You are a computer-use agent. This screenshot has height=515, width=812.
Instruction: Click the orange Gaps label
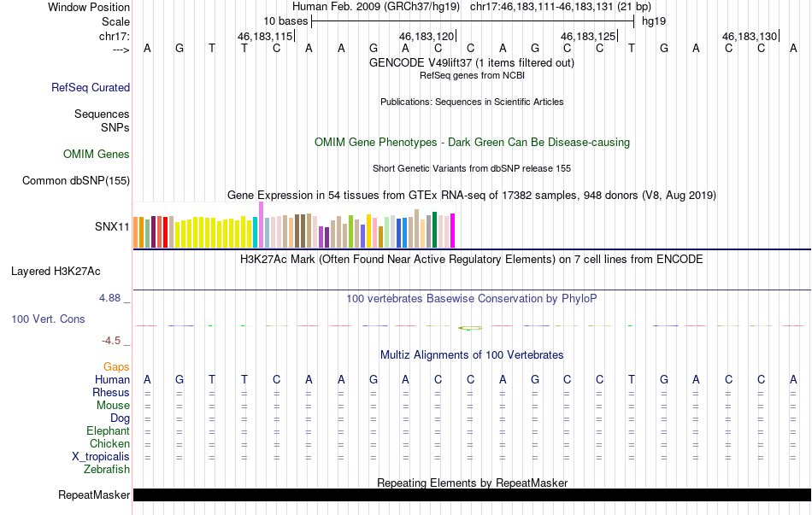pos(116,367)
